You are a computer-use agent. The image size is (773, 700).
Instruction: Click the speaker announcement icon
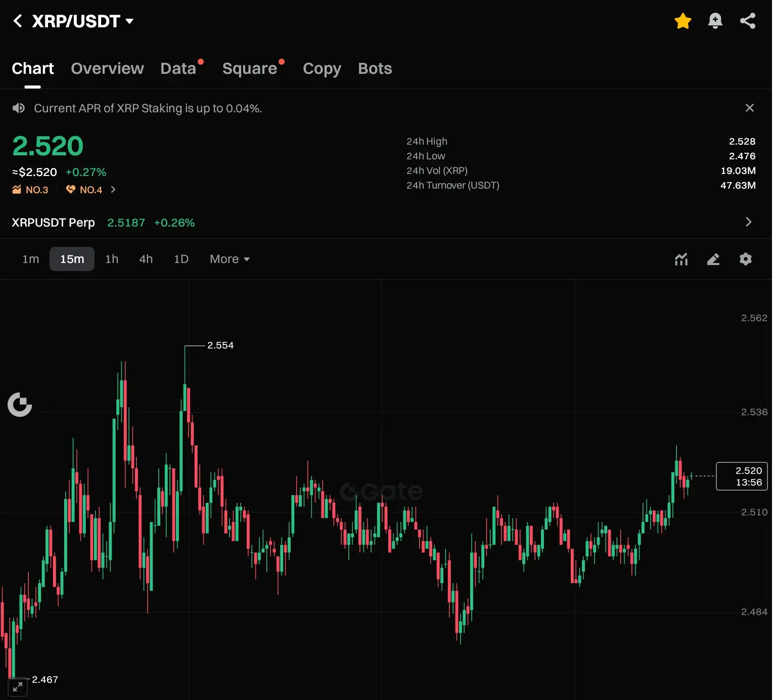pos(19,108)
